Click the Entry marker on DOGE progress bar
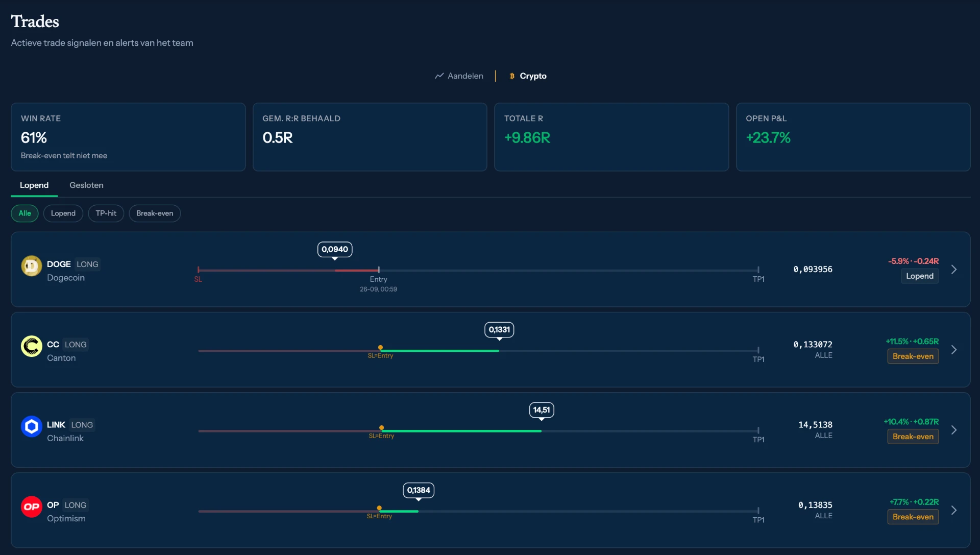The width and height of the screenshot is (980, 555). pyautogui.click(x=379, y=270)
